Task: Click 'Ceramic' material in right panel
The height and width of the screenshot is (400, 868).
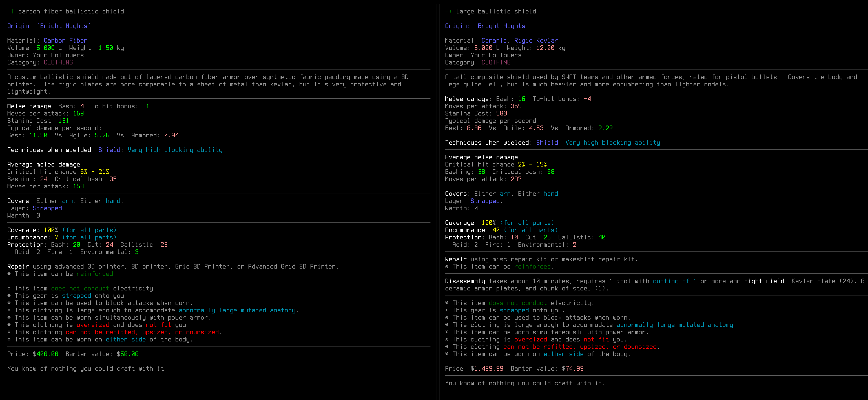Action: pyautogui.click(x=494, y=40)
